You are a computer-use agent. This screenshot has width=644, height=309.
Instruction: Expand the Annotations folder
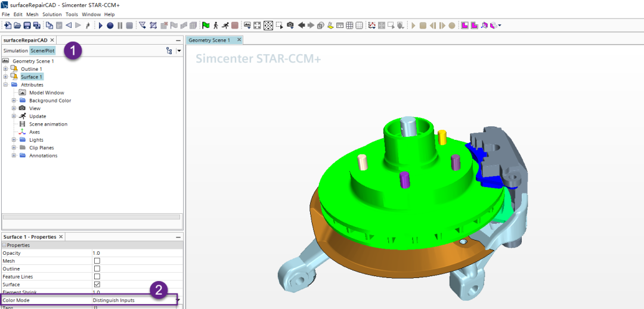14,155
